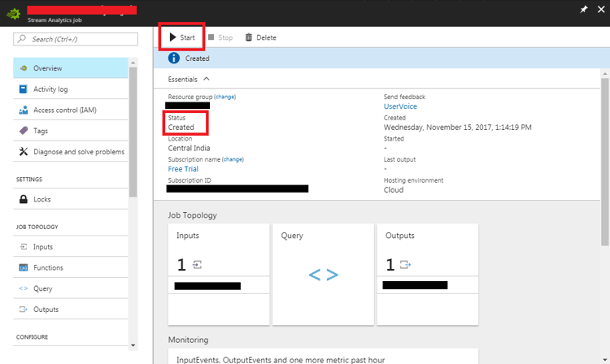
Task: Click the sidebar Outputs icon
Action: coord(24,310)
